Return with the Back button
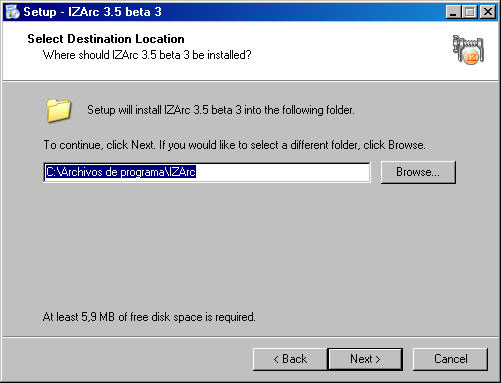Screen dimensions: 501x383 pos(290,359)
